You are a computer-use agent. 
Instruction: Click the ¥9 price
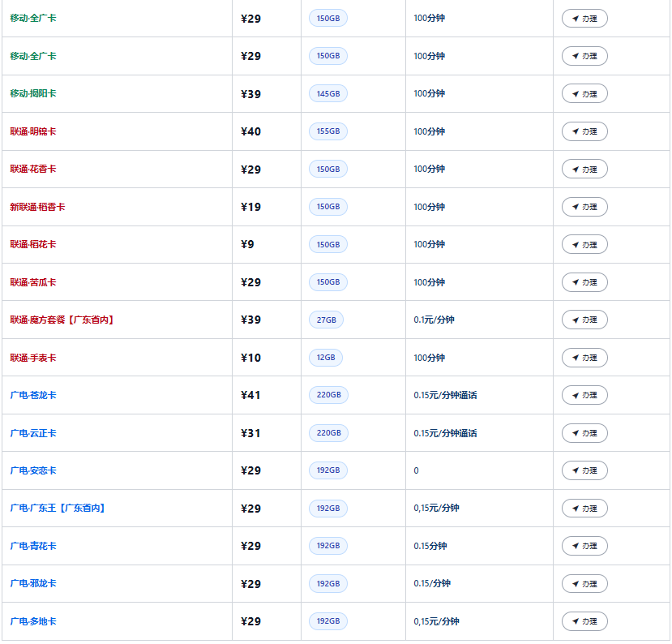(247, 244)
